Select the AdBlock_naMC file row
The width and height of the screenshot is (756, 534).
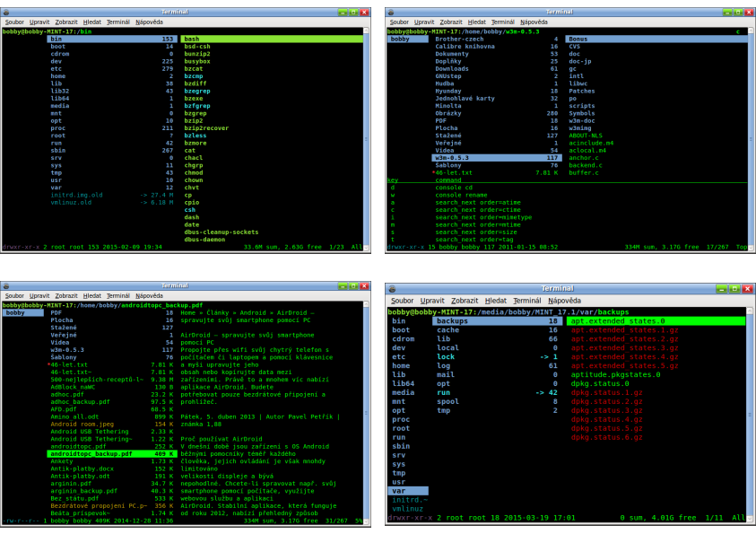112,387
